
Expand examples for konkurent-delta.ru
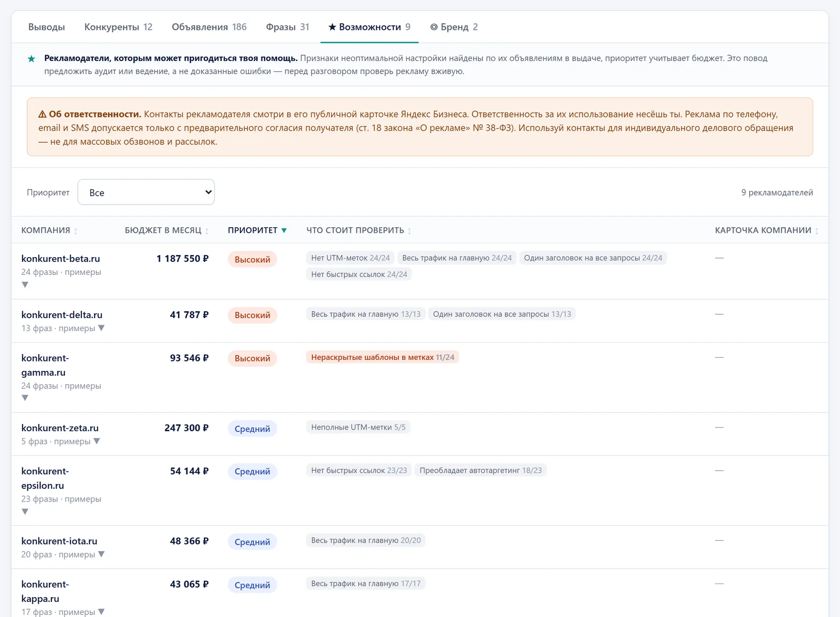(101, 328)
